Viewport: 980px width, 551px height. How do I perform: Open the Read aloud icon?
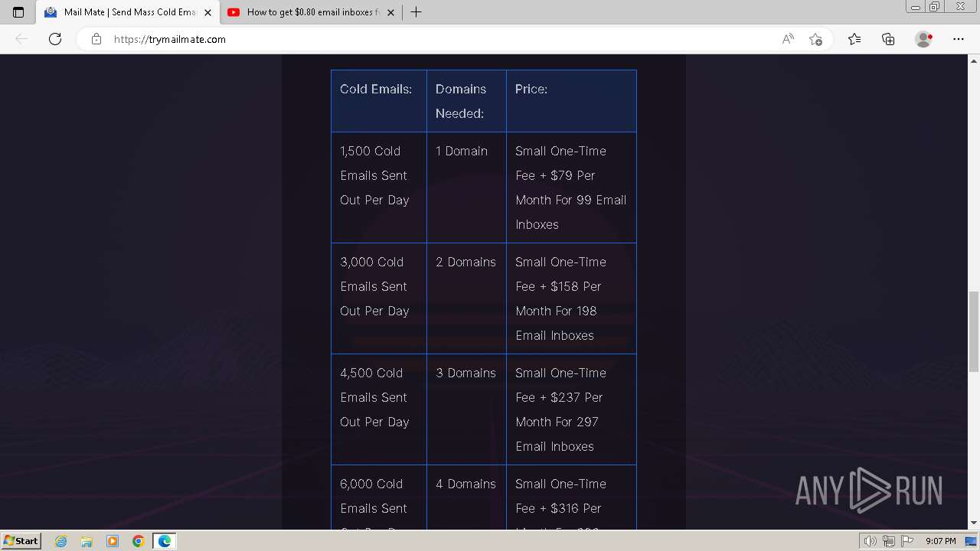pyautogui.click(x=788, y=39)
